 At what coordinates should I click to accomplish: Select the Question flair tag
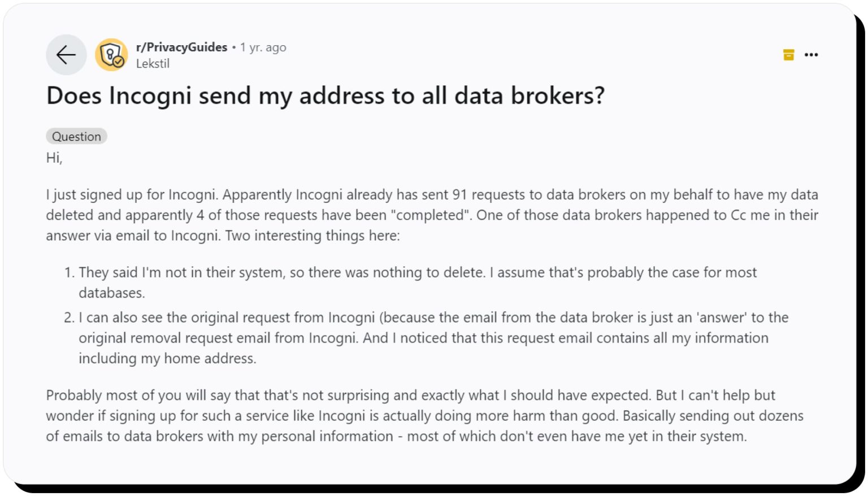coord(76,137)
